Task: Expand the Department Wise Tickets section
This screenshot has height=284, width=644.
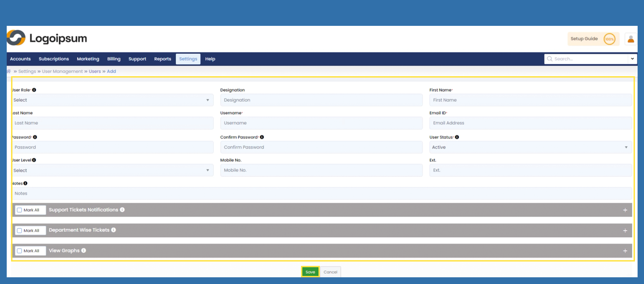Action: 625,231
